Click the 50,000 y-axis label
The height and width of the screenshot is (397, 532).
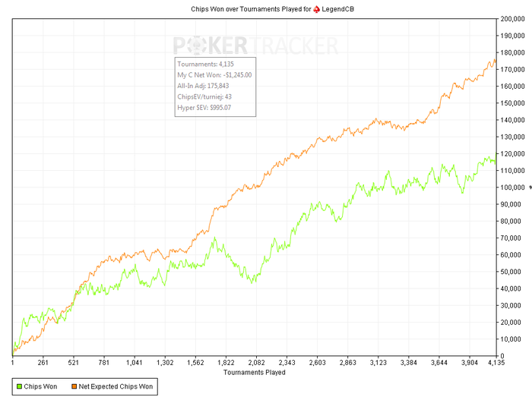511,272
